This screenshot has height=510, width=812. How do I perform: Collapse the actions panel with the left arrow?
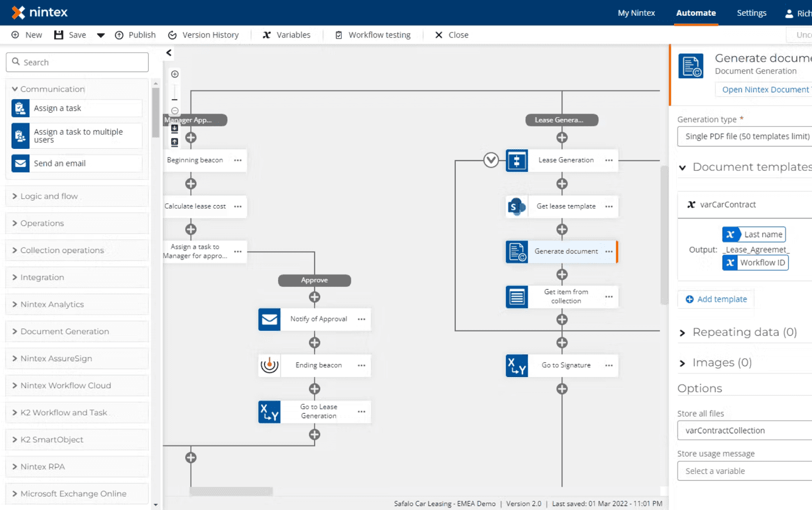pos(168,53)
